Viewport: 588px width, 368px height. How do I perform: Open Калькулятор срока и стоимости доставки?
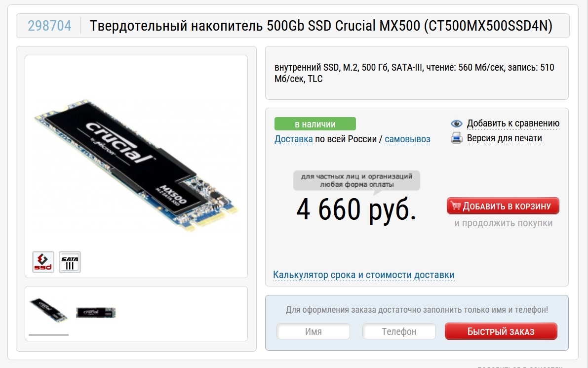(x=364, y=275)
